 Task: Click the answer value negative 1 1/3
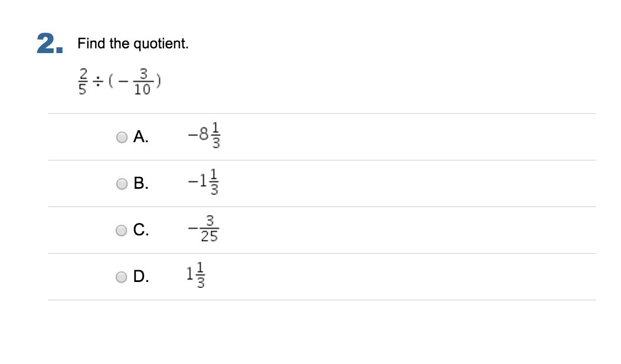coord(203,182)
